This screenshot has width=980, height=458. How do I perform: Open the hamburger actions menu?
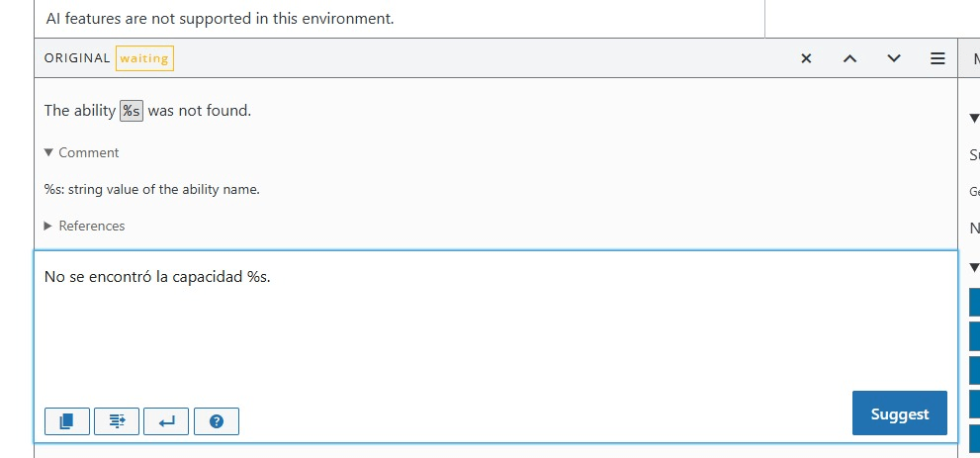(936, 58)
